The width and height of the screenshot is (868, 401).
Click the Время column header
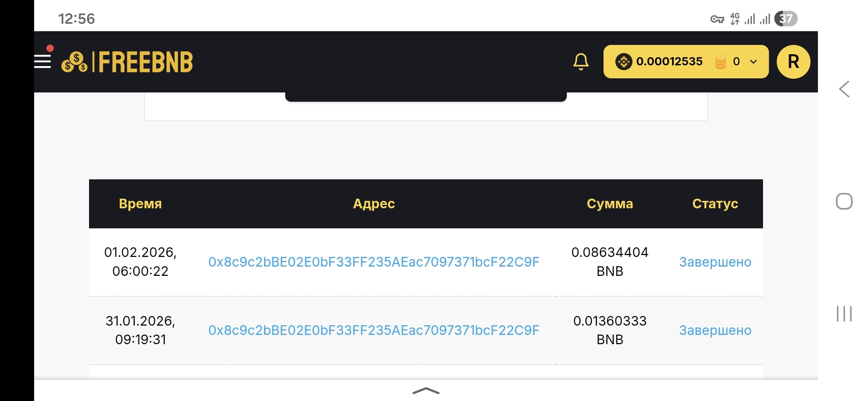140,204
